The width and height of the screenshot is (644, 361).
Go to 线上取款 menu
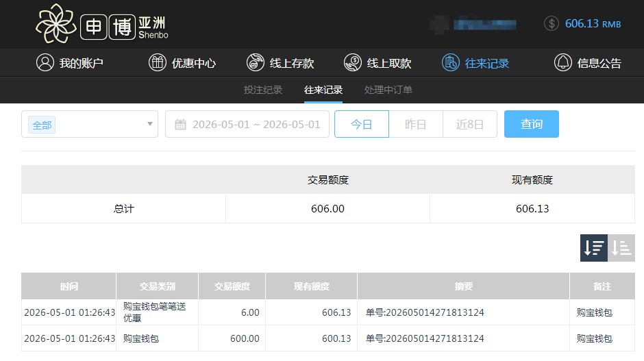[x=389, y=63]
